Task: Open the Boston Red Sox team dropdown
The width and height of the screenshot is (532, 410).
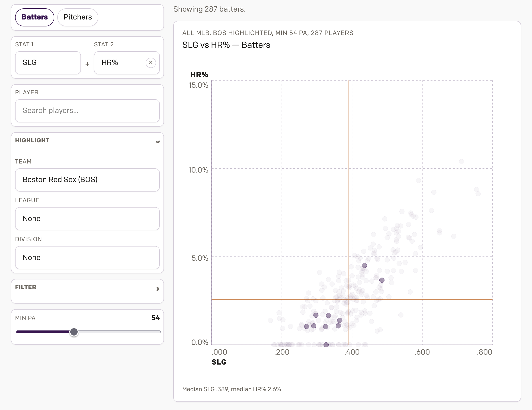Action: tap(87, 180)
